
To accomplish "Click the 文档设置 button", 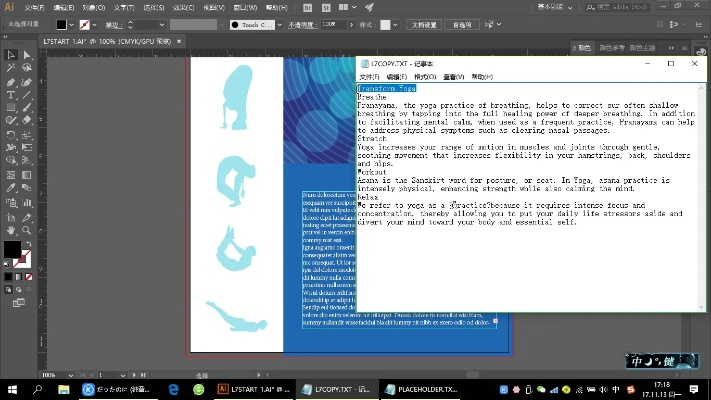I will (421, 24).
